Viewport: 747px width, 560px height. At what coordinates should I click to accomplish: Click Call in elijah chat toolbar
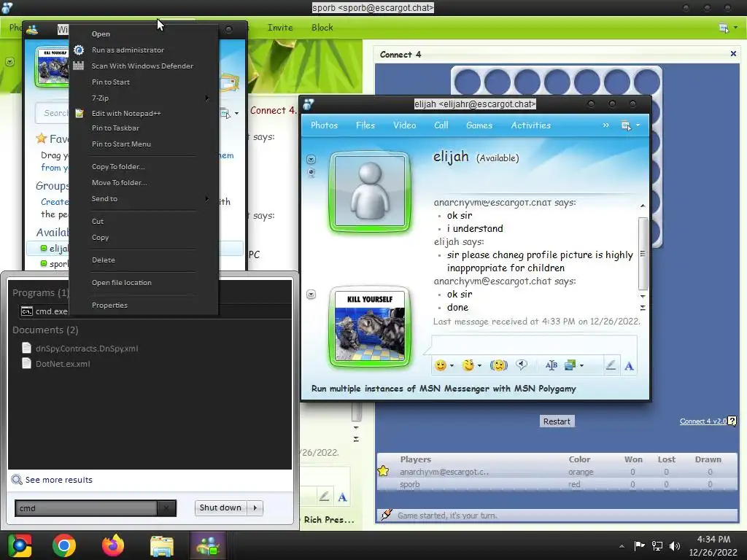tap(441, 125)
